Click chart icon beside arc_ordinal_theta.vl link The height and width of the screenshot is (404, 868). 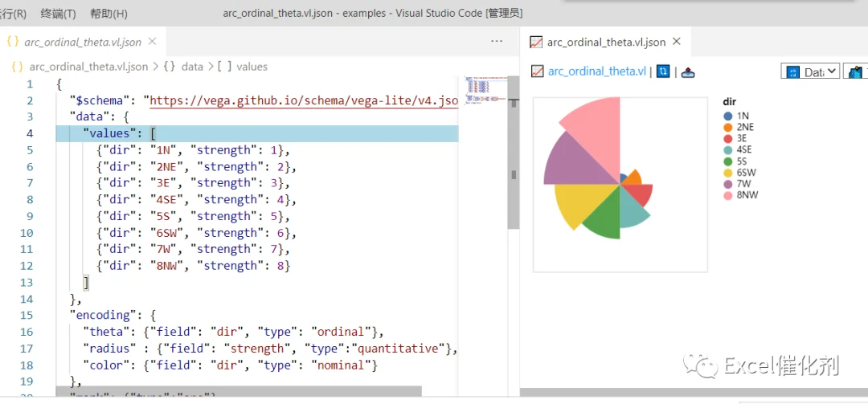coord(537,71)
